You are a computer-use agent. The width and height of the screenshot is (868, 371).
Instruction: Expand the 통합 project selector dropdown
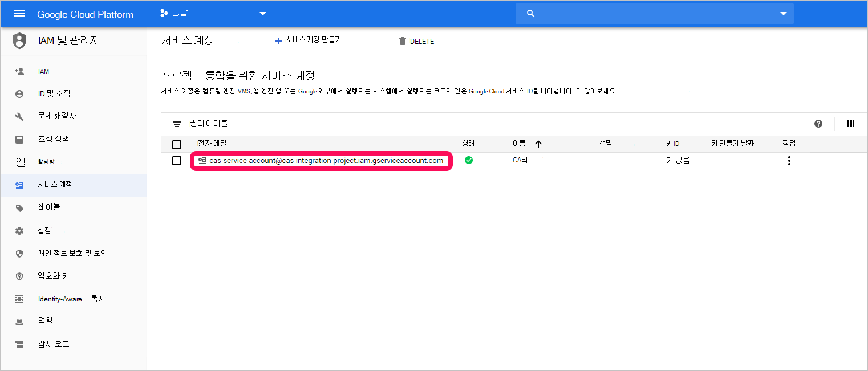(263, 14)
